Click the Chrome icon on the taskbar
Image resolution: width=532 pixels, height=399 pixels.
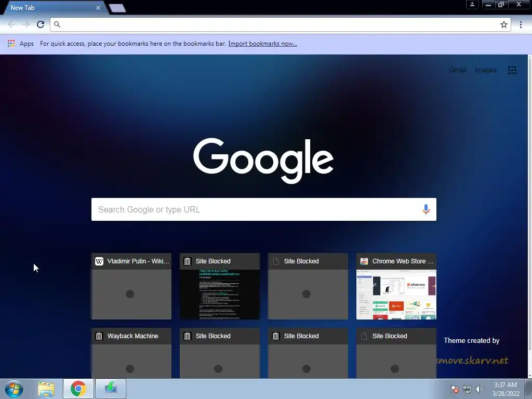click(x=78, y=389)
